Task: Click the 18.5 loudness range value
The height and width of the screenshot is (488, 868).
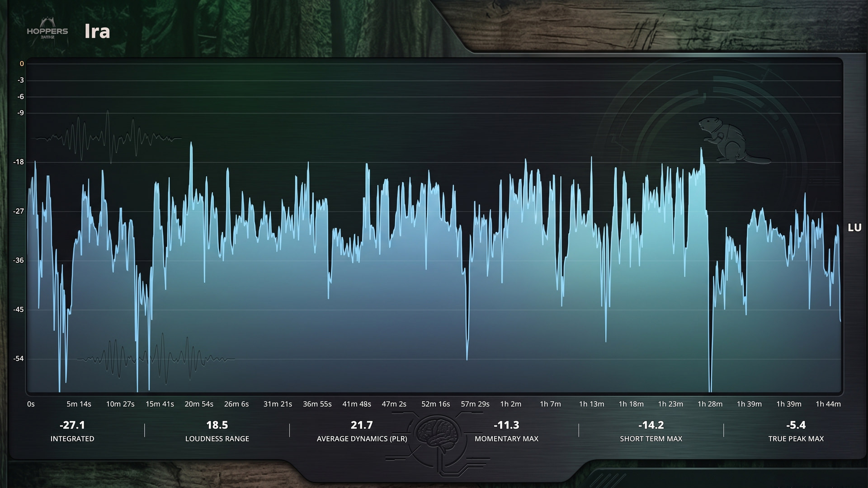Action: pos(217,425)
